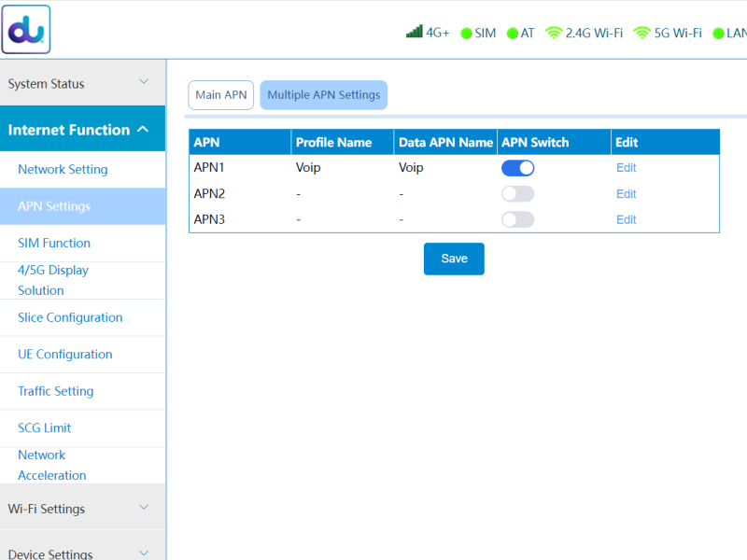The width and height of the screenshot is (747, 560).
Task: Open the Traffic Setting menu item
Action: pyautogui.click(x=55, y=391)
